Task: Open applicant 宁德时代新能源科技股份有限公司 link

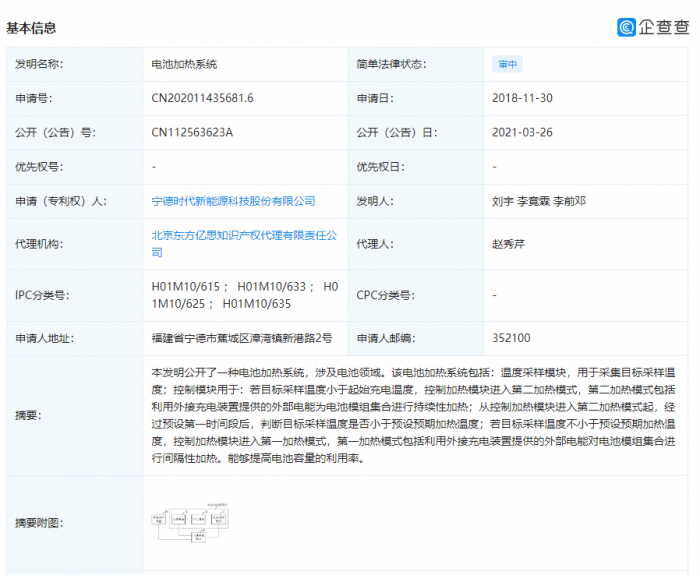Action: (x=233, y=201)
